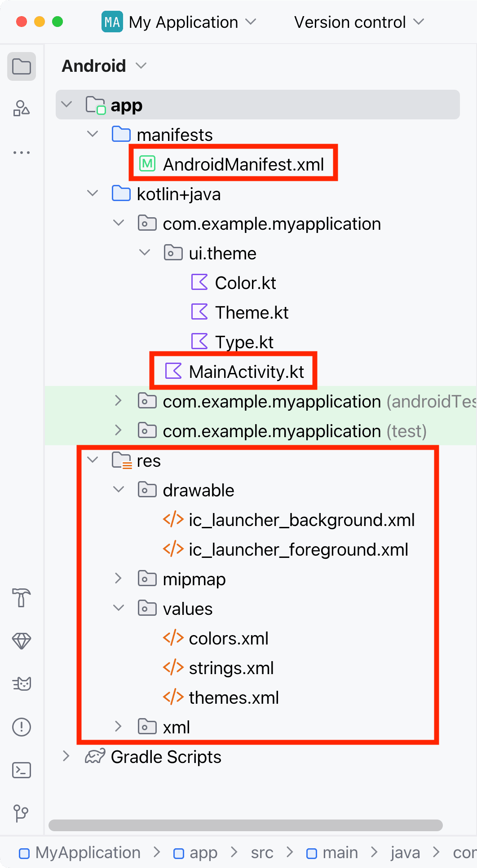
Task: Open the Terminal tool window icon
Action: coord(22,770)
